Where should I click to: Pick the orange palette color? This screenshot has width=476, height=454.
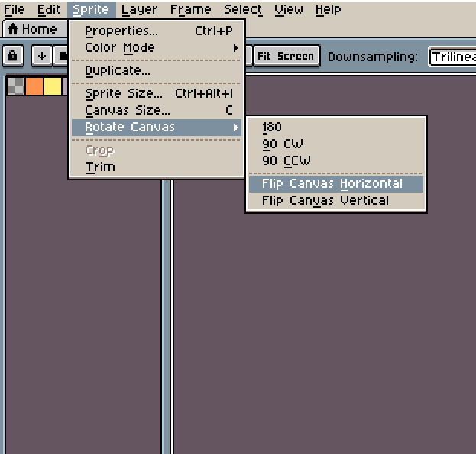point(34,86)
